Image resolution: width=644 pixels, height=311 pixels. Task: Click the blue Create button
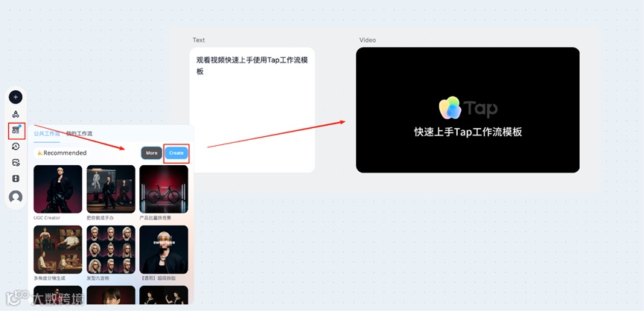tap(176, 153)
